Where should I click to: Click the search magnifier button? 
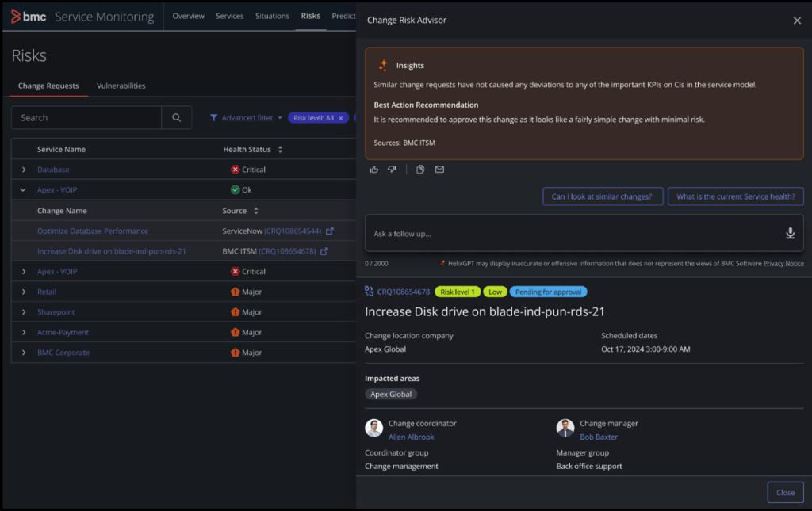[x=177, y=118]
